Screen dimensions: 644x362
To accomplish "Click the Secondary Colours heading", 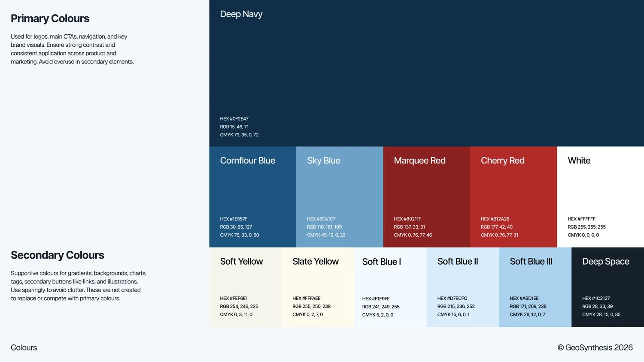I will pos(58,255).
